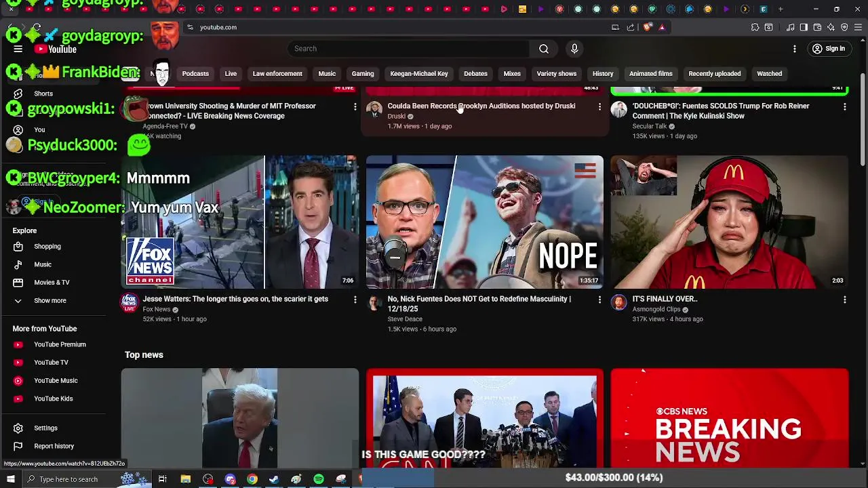
Task: Open the Fox News channel avatar
Action: pos(130,302)
